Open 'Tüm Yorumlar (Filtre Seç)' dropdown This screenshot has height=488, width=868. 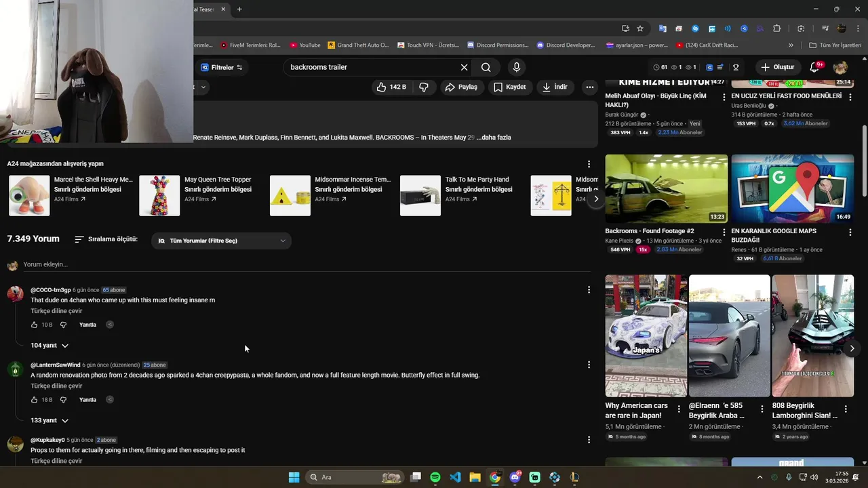tap(221, 241)
